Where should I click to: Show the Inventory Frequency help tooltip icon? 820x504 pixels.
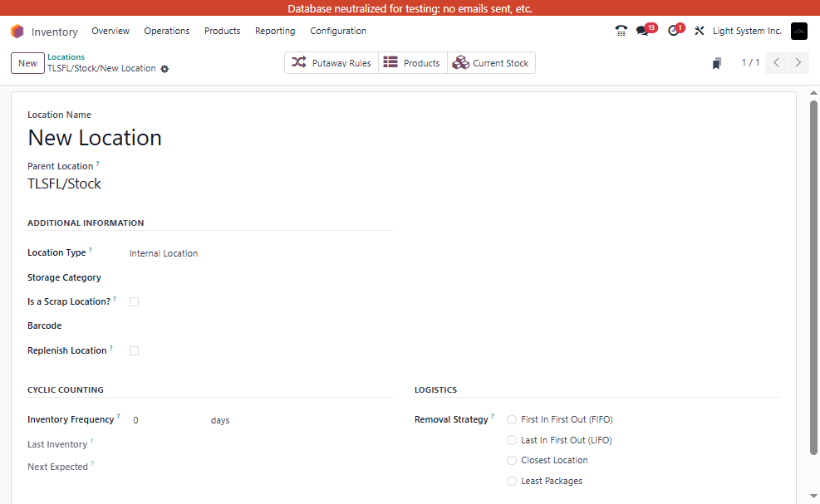tap(118, 416)
